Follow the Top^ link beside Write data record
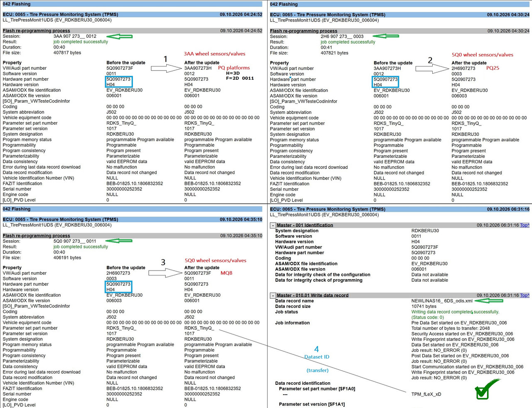This screenshot has height=408, width=532. click(525, 296)
